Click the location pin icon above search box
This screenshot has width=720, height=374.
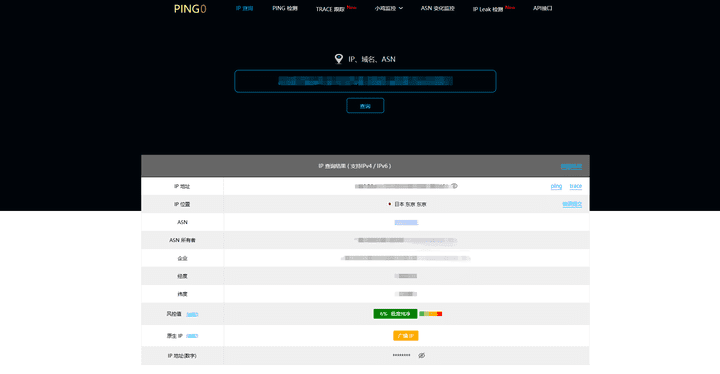click(x=339, y=59)
